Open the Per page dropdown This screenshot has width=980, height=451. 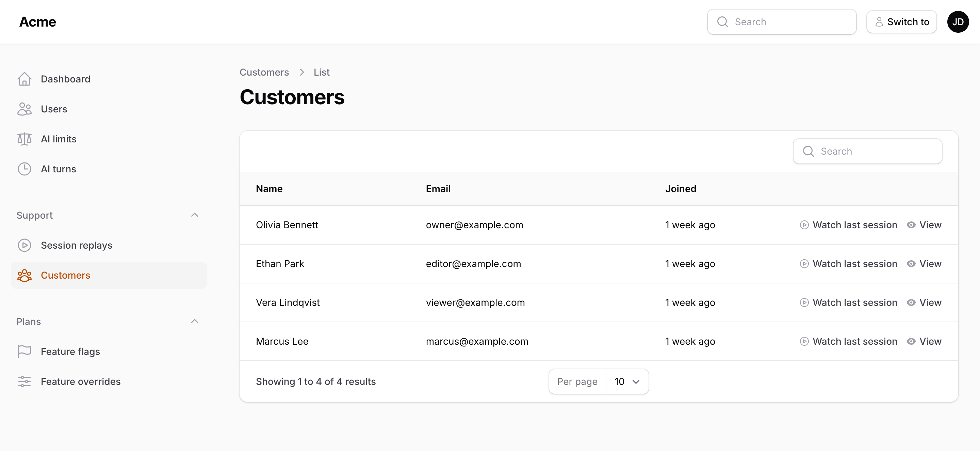627,381
